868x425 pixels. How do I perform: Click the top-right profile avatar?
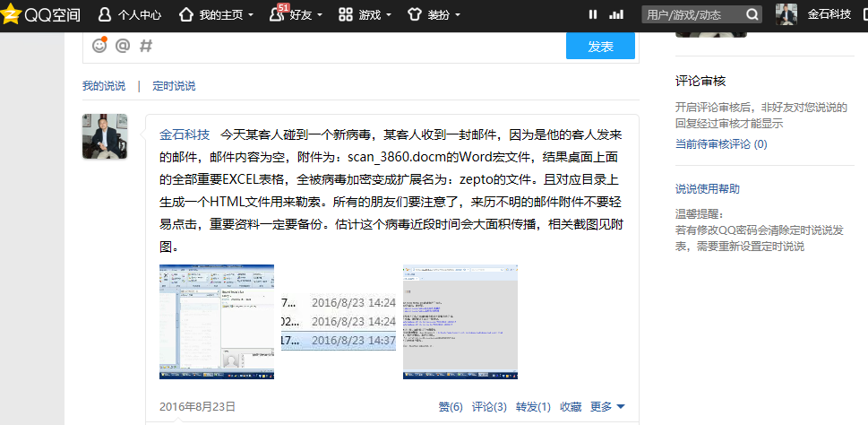[786, 14]
